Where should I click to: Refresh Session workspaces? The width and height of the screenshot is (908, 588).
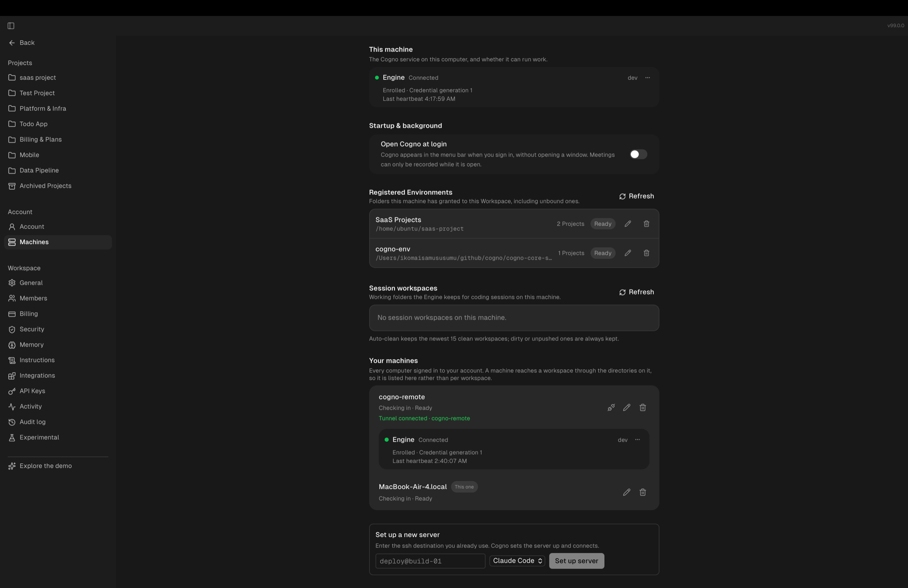(636, 292)
